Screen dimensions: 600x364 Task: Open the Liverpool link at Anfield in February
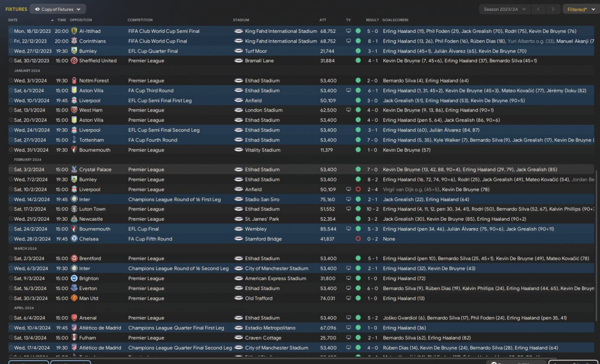[90, 190]
